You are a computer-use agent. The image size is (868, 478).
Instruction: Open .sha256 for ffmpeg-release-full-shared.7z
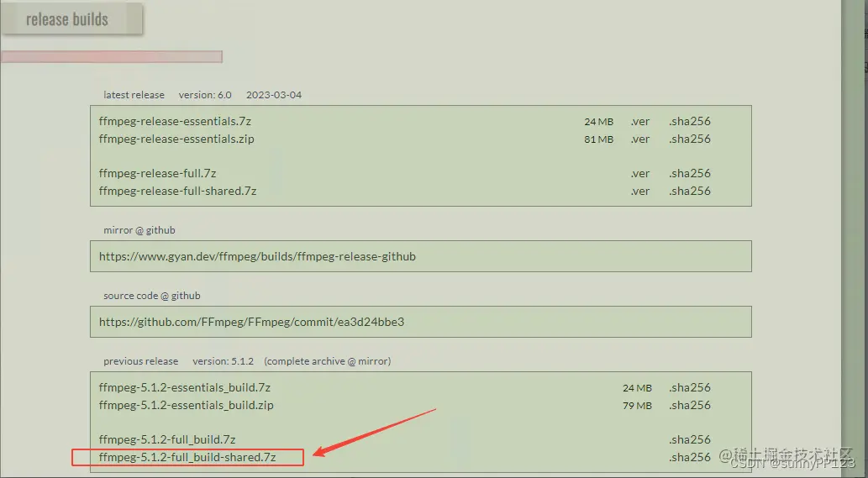click(689, 191)
